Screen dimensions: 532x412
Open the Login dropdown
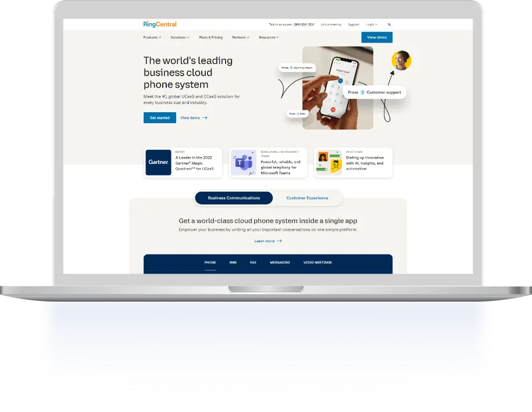[x=372, y=24]
